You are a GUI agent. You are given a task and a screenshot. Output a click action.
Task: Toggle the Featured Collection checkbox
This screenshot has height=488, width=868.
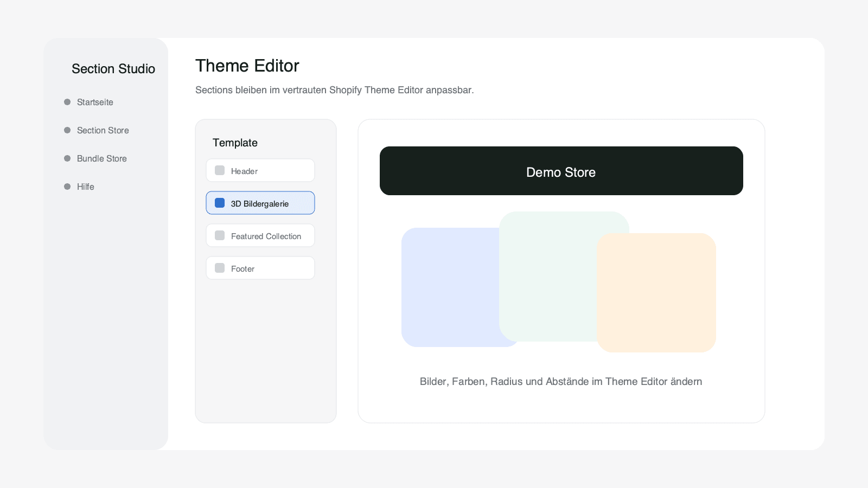(x=220, y=235)
